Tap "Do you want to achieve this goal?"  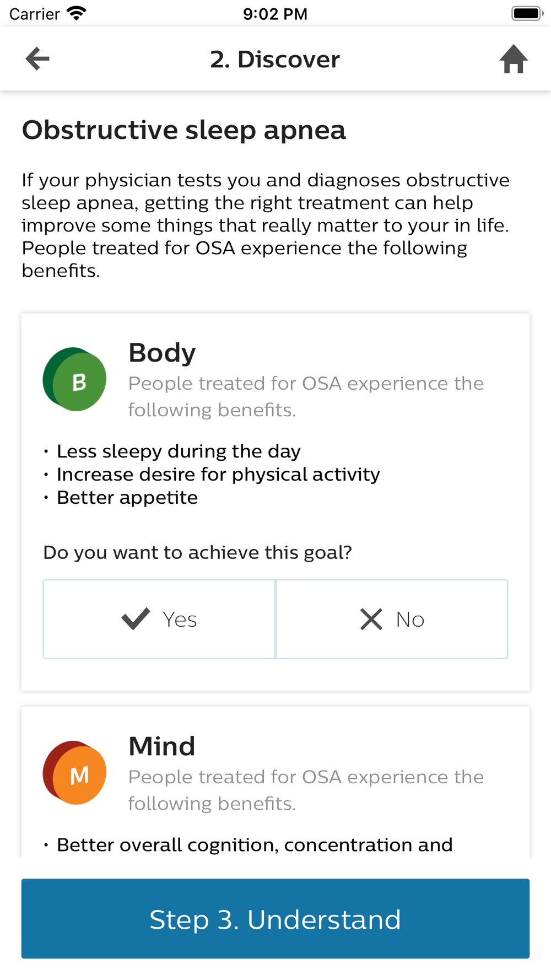[197, 552]
